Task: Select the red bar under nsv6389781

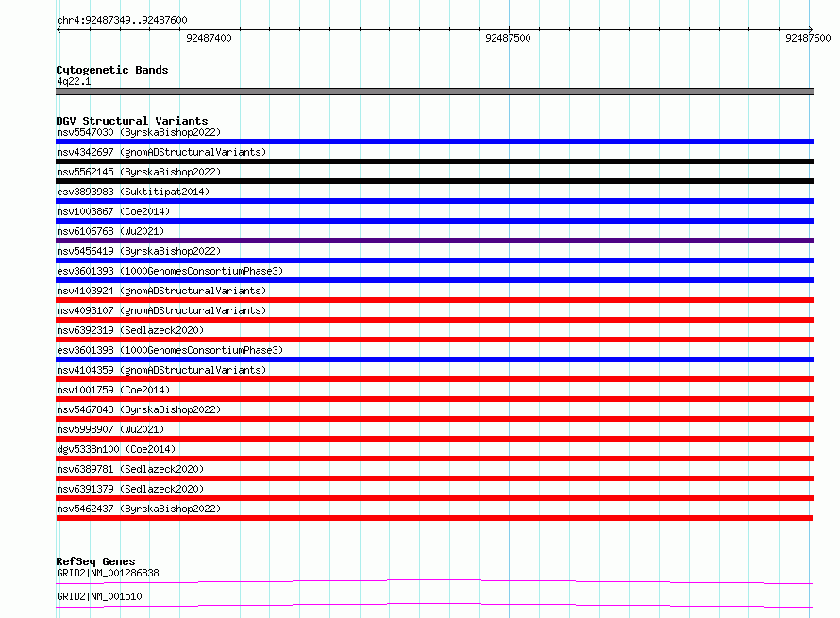Action: pyautogui.click(x=434, y=478)
